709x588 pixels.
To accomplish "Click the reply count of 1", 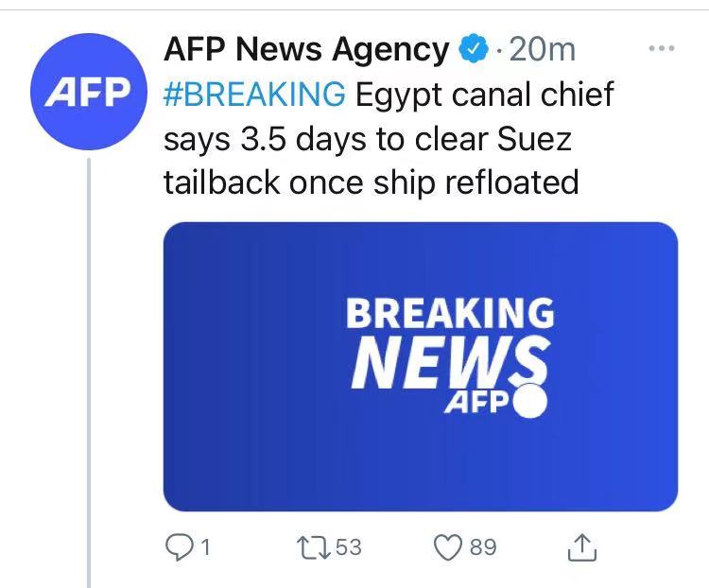I will (204, 547).
